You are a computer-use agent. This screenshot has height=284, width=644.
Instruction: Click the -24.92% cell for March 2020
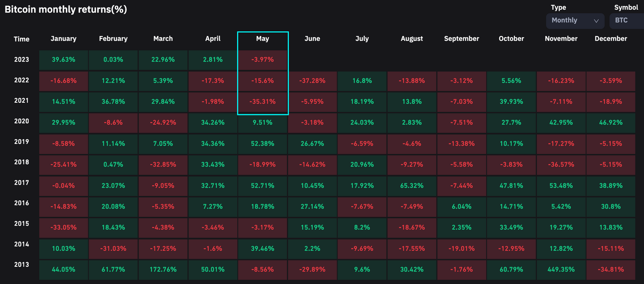163,123
